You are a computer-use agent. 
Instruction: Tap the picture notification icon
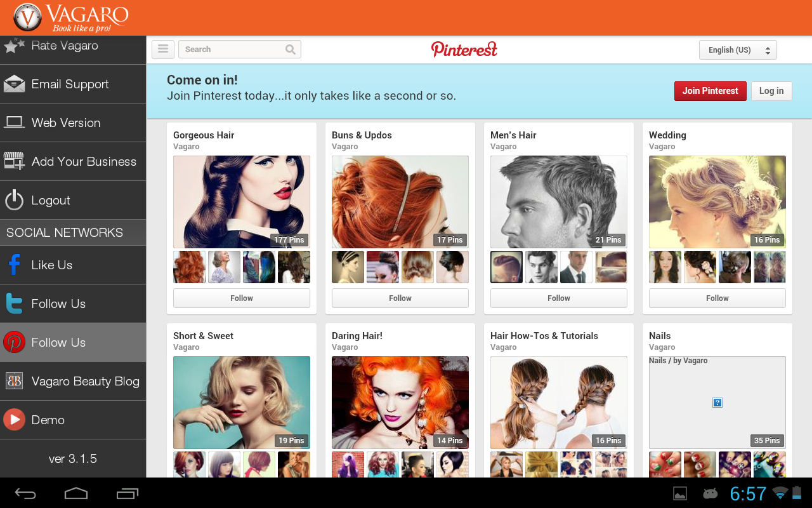click(x=680, y=493)
